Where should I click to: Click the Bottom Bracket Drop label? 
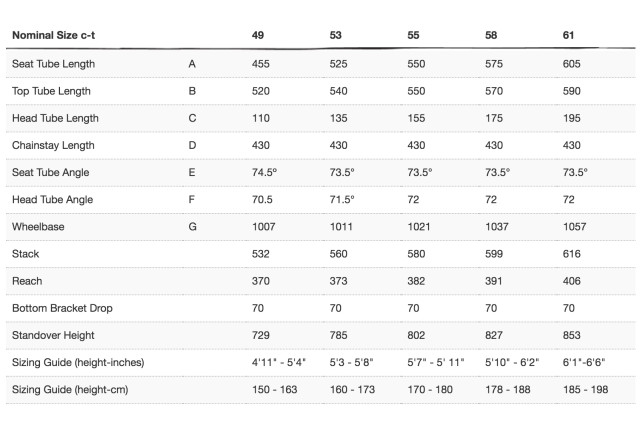pyautogui.click(x=62, y=308)
